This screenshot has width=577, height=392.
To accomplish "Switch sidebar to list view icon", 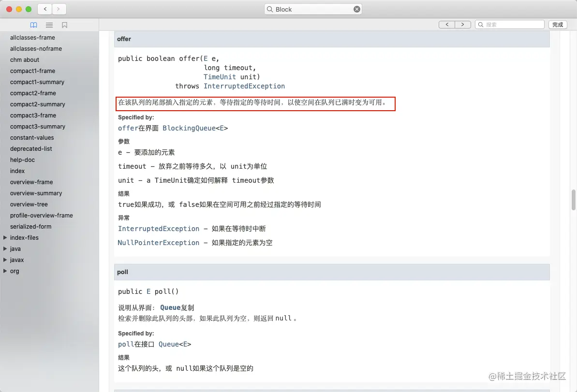I will pos(49,25).
